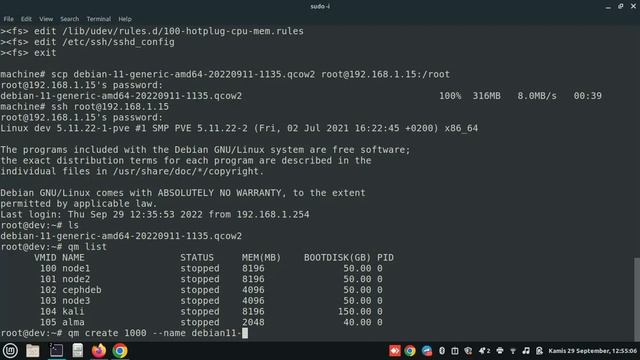Click the 'qm list' command text
The height and width of the screenshot is (360, 640).
point(87,247)
